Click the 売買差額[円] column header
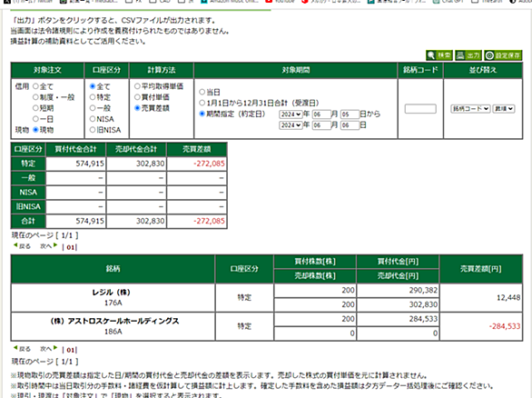Viewport: 532px width, 398px height. [x=480, y=269]
